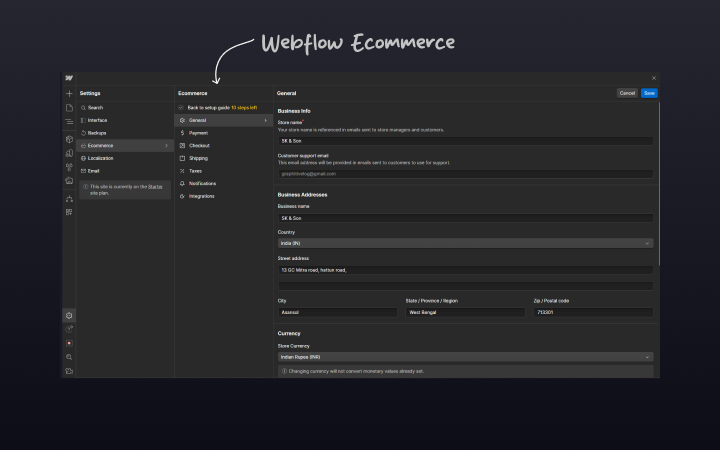The width and height of the screenshot is (720, 450).
Task: Click the magnifier icon in left sidebar bottom
Action: click(x=69, y=357)
